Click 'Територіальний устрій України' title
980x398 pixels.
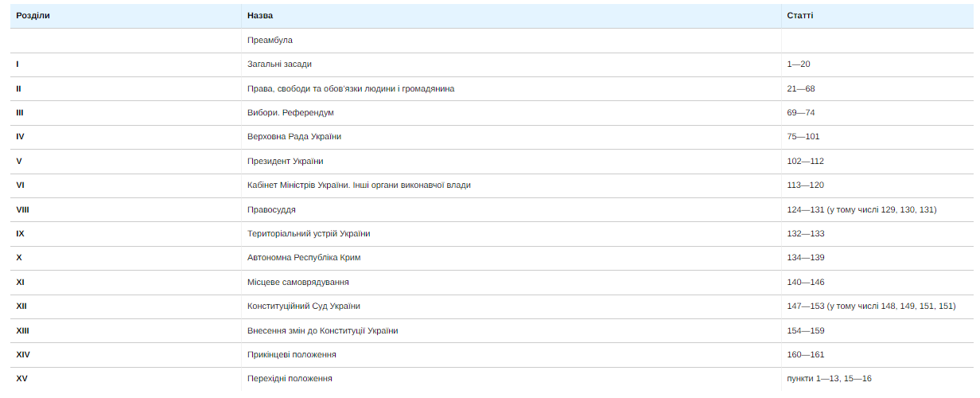coord(309,234)
